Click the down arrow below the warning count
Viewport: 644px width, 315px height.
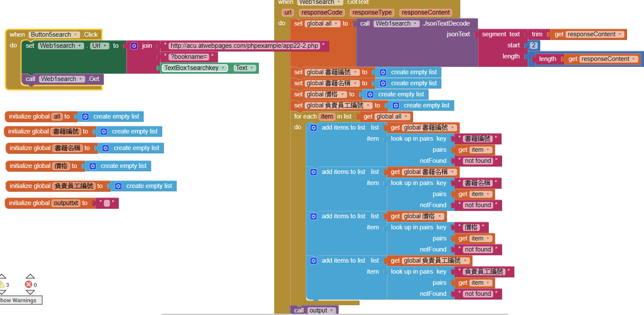point(2,292)
